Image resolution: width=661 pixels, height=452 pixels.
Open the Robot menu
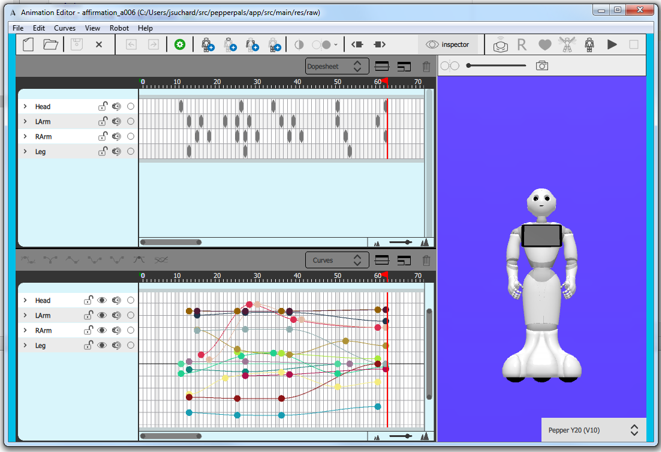tap(119, 28)
